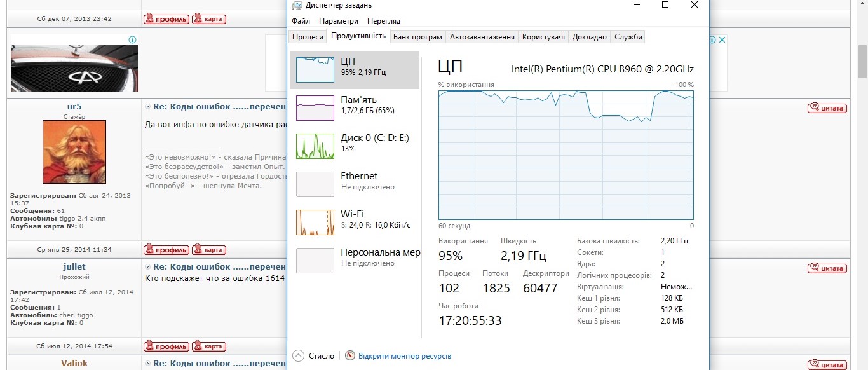Open jullet username link in forum
Viewport: 868px width, 370px height.
[x=74, y=267]
